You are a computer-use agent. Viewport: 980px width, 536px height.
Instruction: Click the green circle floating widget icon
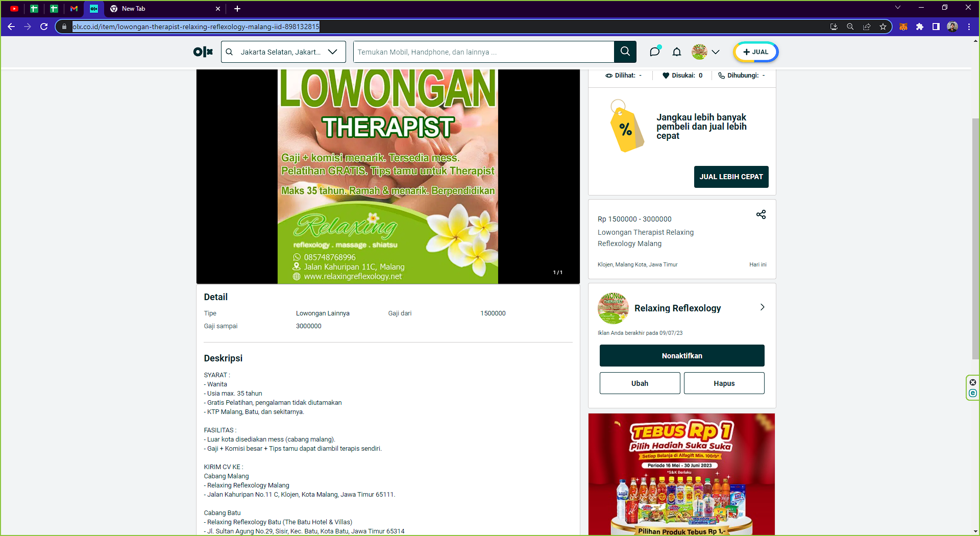pyautogui.click(x=973, y=393)
